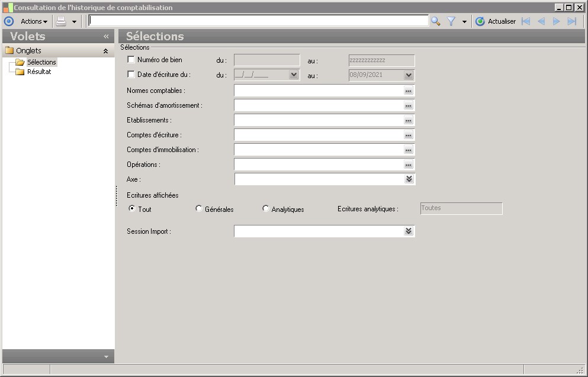Open Normes comptables ellipsis browse button
Screen dimensions: 588x377
coord(408,91)
